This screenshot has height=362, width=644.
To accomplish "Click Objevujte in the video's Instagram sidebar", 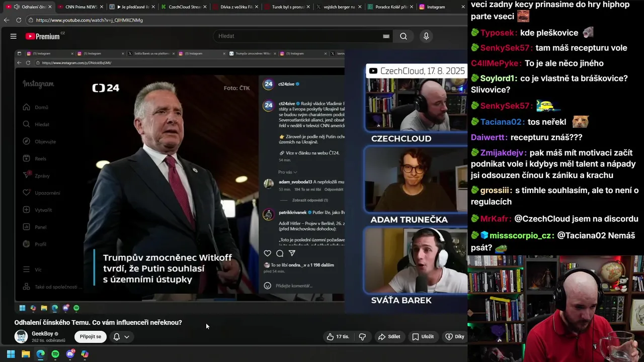I will coord(39,141).
